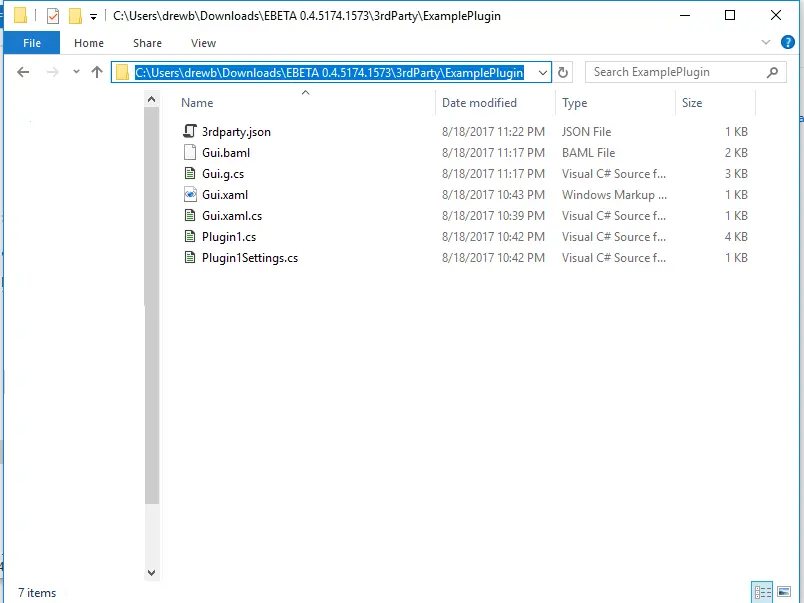Click navigation pane scrollbar up arrow
This screenshot has width=804, height=603.
tap(151, 99)
